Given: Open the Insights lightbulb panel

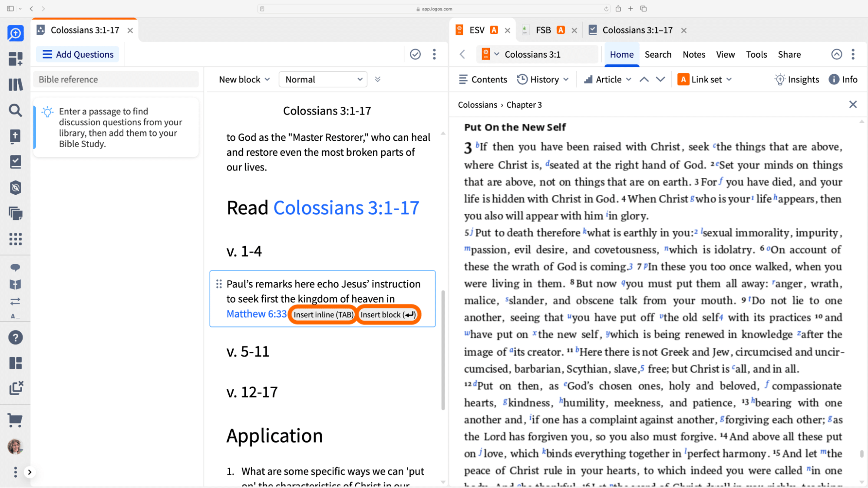Looking at the screenshot, I should click(x=797, y=79).
